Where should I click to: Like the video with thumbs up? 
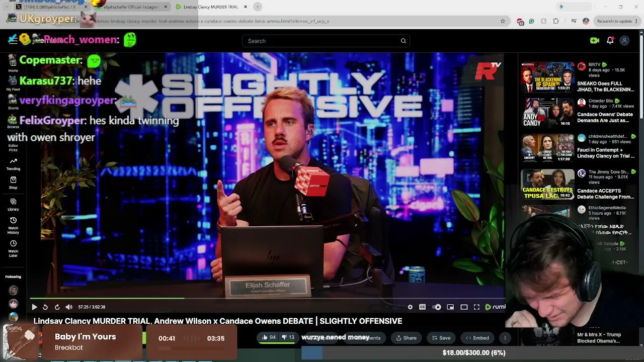[x=269, y=337]
